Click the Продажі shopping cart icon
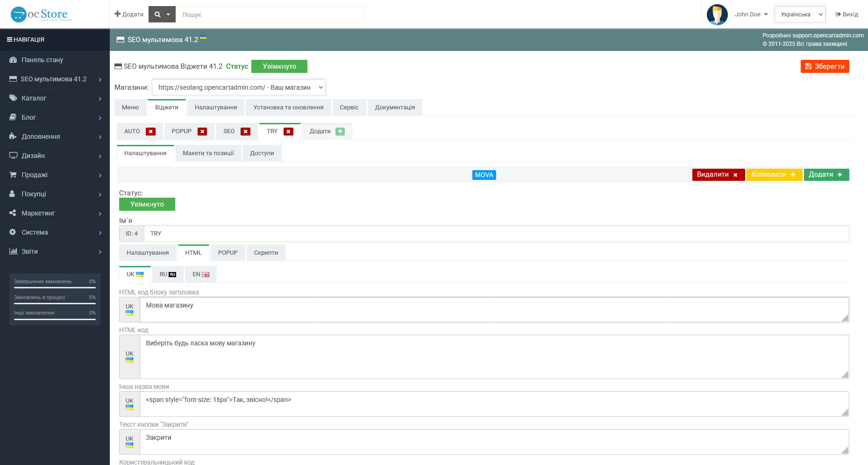Image resolution: width=868 pixels, height=465 pixels. tap(13, 175)
